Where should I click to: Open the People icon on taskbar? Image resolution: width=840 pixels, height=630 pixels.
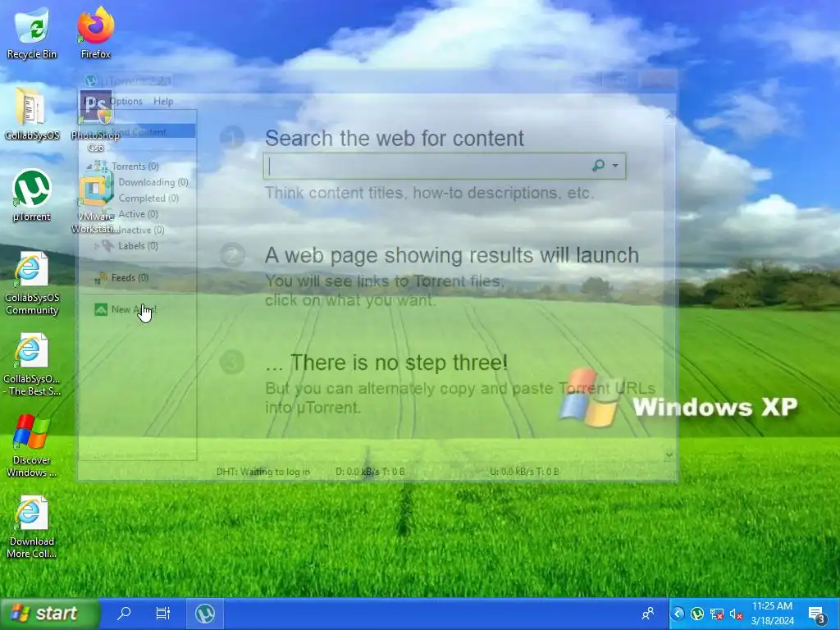(x=648, y=614)
